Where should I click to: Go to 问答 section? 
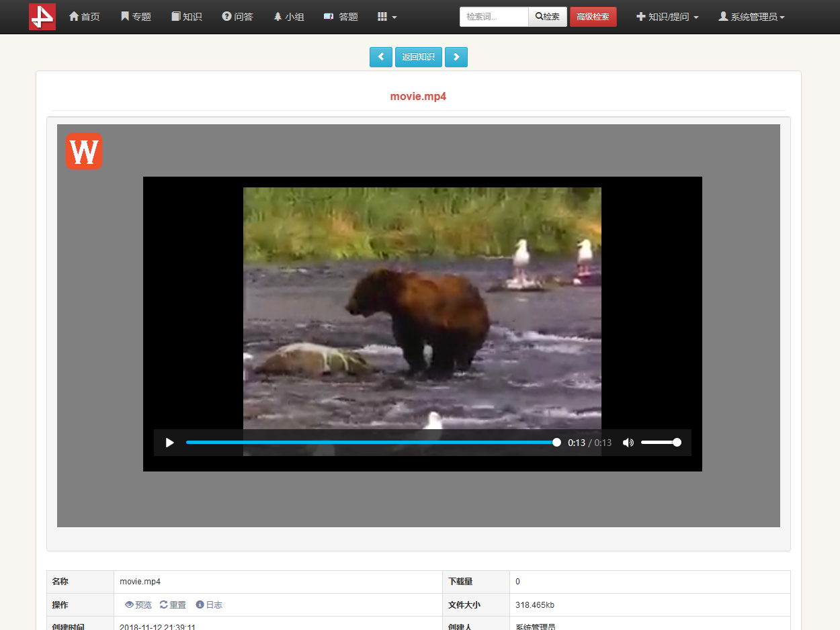237,17
